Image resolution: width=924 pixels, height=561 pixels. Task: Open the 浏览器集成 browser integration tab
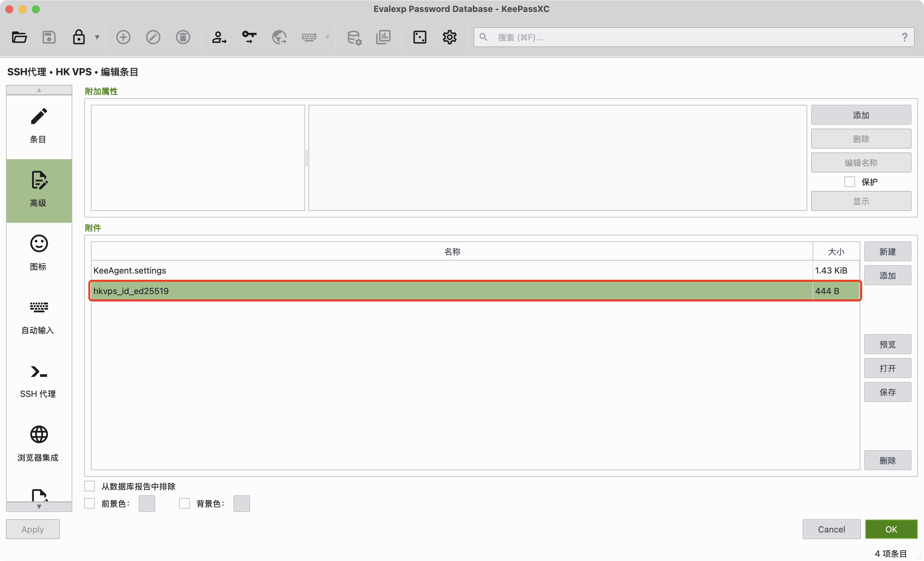38,444
